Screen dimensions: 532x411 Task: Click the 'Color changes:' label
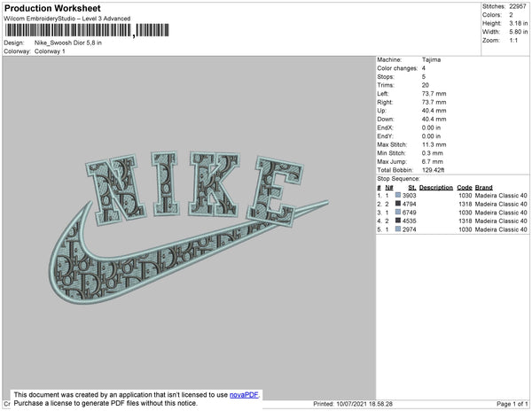coord(397,68)
